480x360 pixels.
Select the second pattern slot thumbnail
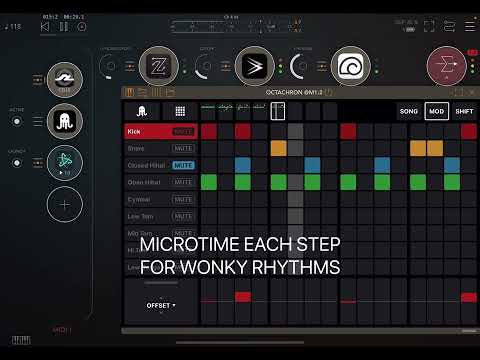(x=225, y=111)
